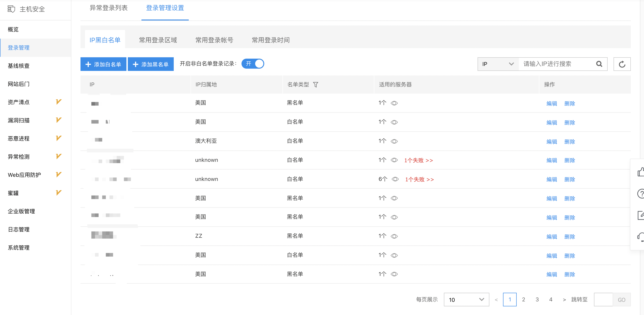Select 登录管理设置 tab

coord(165,8)
